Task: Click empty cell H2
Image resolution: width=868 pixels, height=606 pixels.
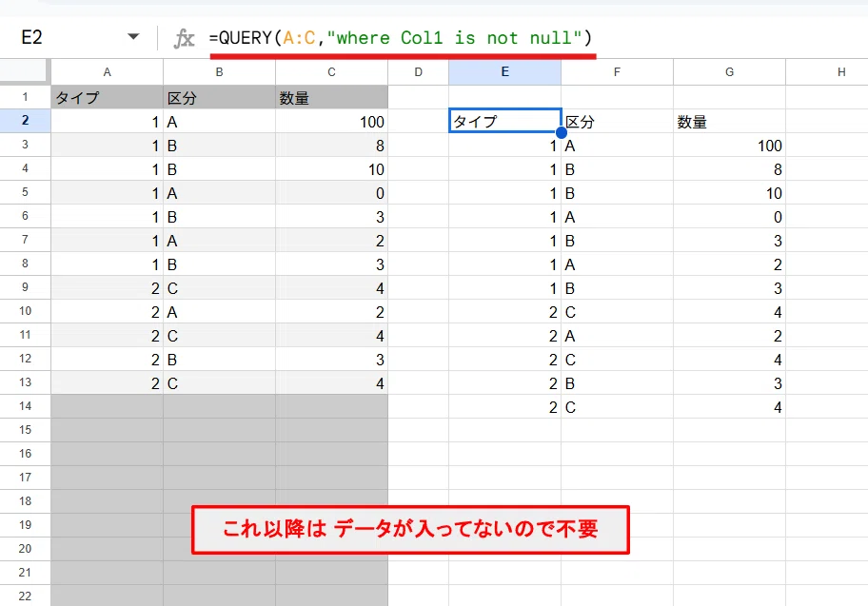Action: 827,121
